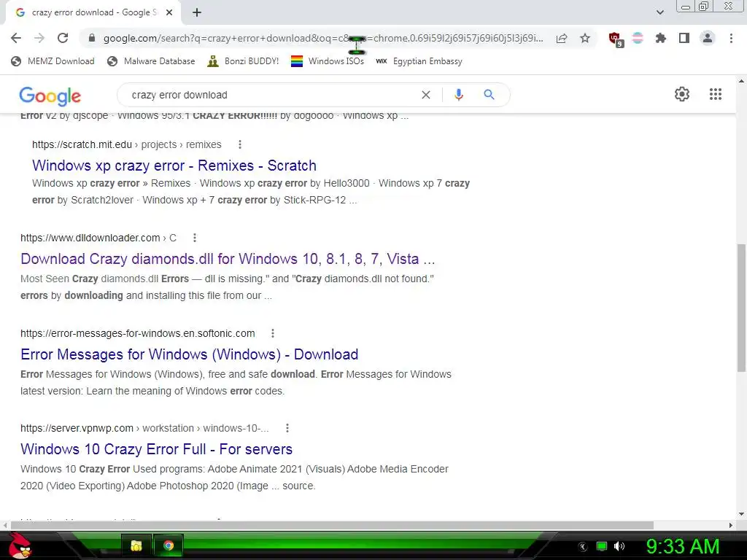Click the https://www.dlldownloader.com URL text
Image resolution: width=747 pixels, height=560 pixels.
90,238
